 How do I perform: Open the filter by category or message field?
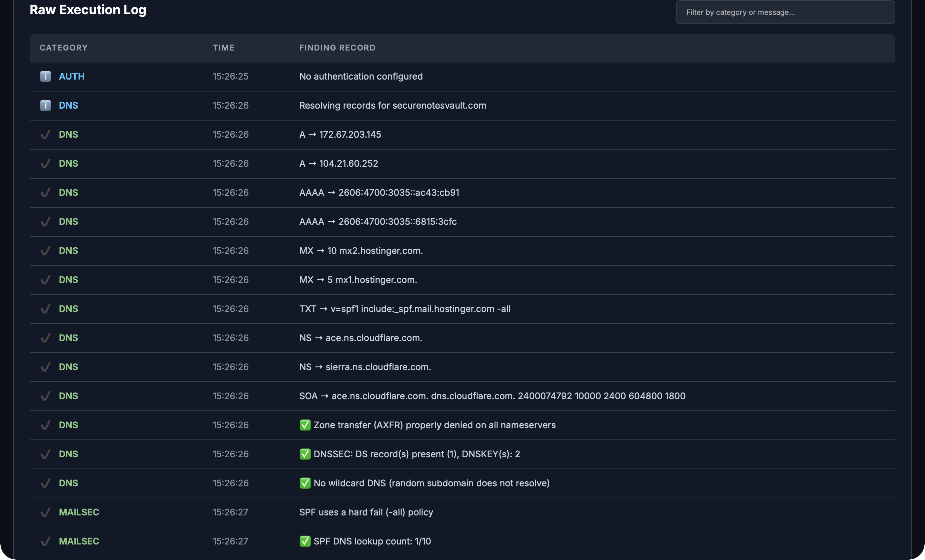click(x=785, y=13)
